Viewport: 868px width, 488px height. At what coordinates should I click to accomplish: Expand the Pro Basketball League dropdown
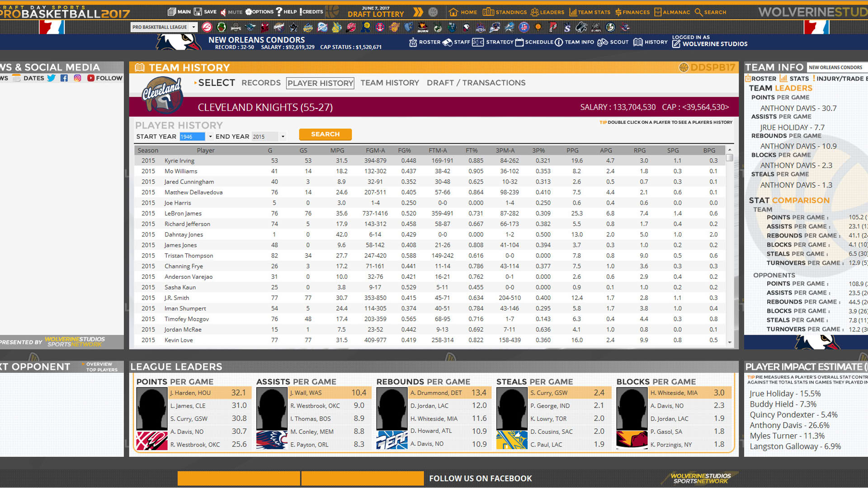[193, 27]
